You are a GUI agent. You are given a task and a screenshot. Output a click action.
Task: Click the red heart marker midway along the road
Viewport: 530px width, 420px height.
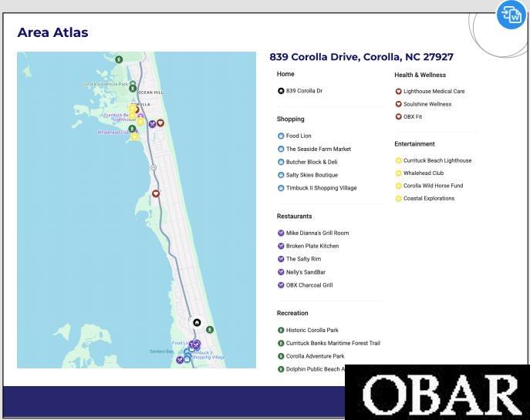156,193
